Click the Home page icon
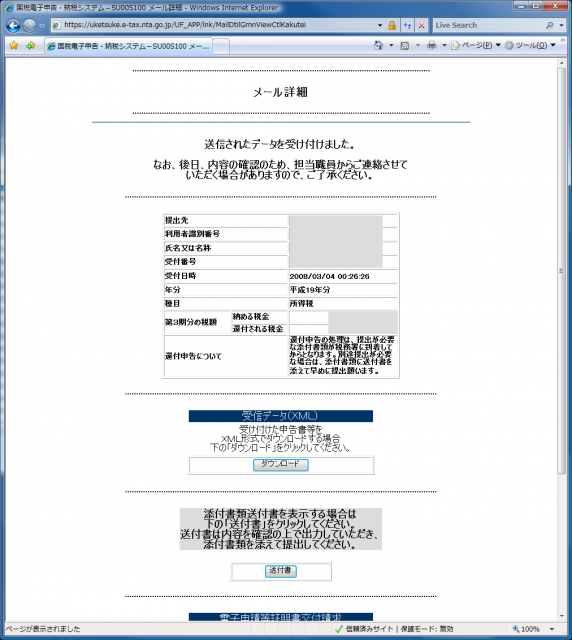 tap(378, 45)
